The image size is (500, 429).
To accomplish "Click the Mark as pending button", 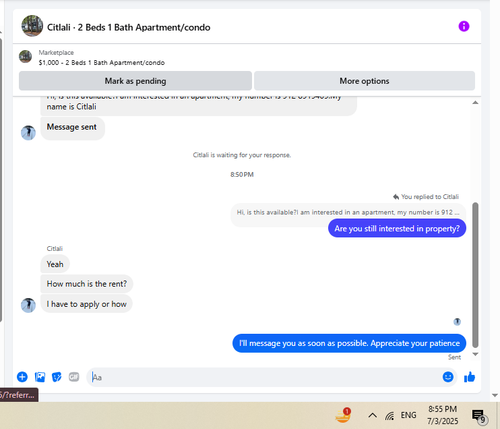I will pos(135,81).
